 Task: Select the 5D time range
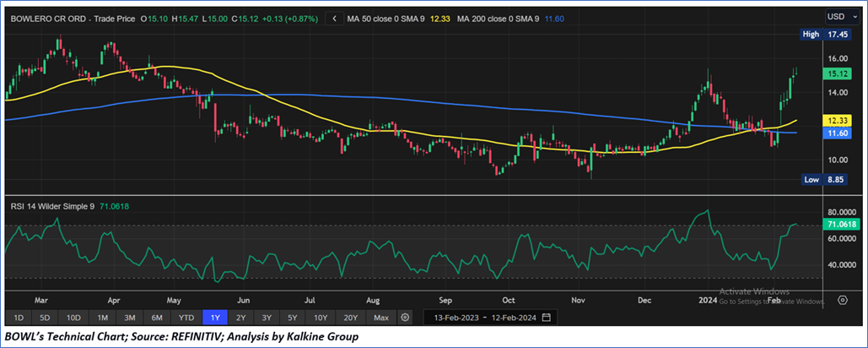click(46, 318)
